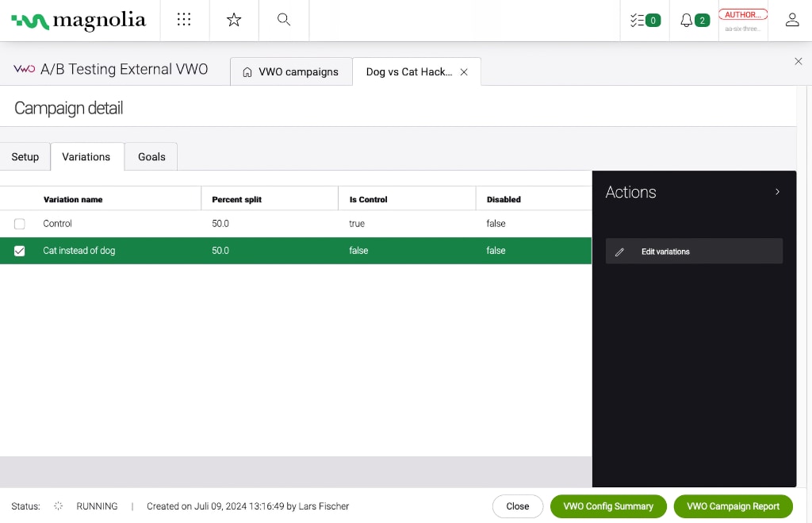Switch to the Setup tab
This screenshot has height=523, width=812.
click(25, 157)
